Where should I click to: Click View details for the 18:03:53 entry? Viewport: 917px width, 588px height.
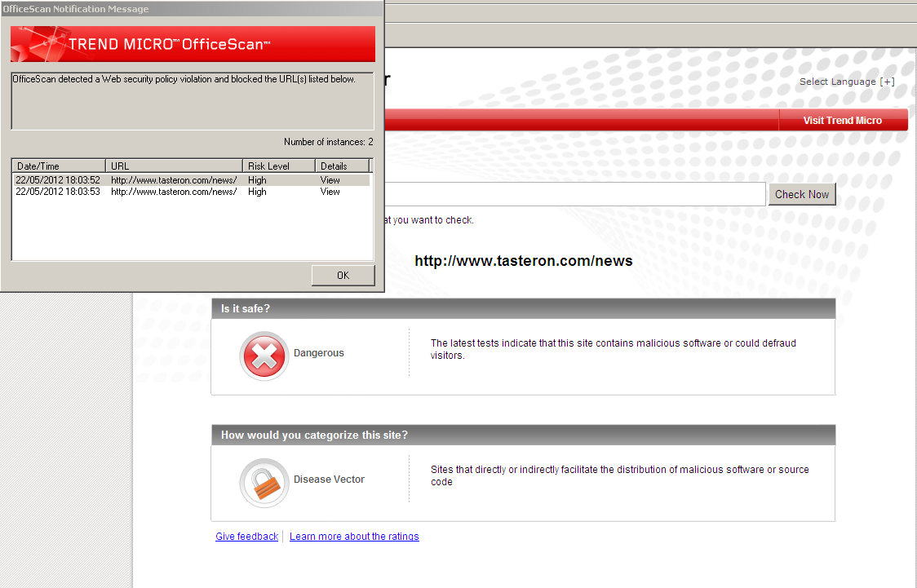point(330,192)
